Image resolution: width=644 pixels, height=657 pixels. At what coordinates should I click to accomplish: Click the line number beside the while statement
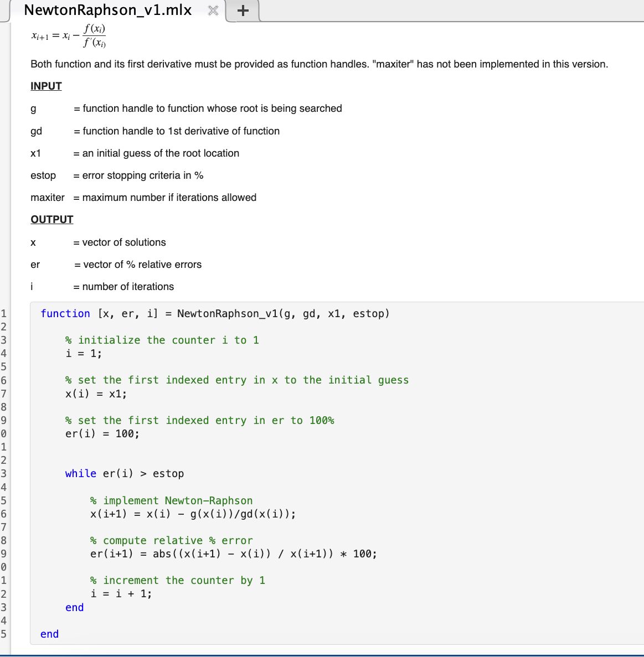point(4,473)
